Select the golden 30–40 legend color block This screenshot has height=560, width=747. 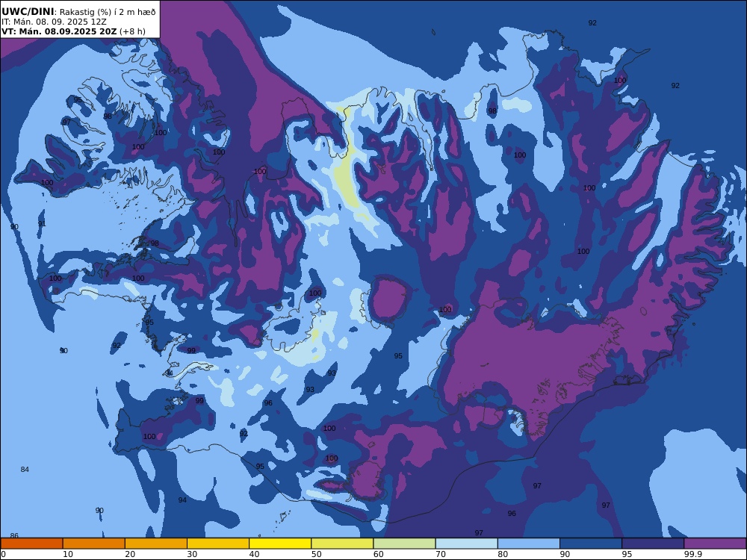(218, 544)
